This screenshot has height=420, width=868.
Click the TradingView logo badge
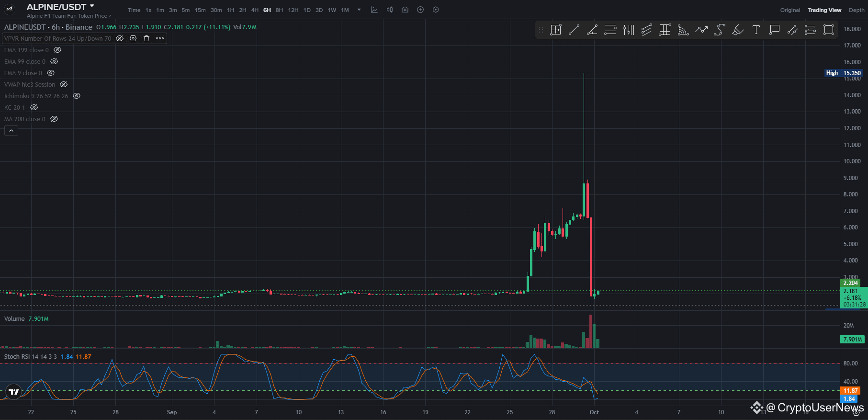14,392
